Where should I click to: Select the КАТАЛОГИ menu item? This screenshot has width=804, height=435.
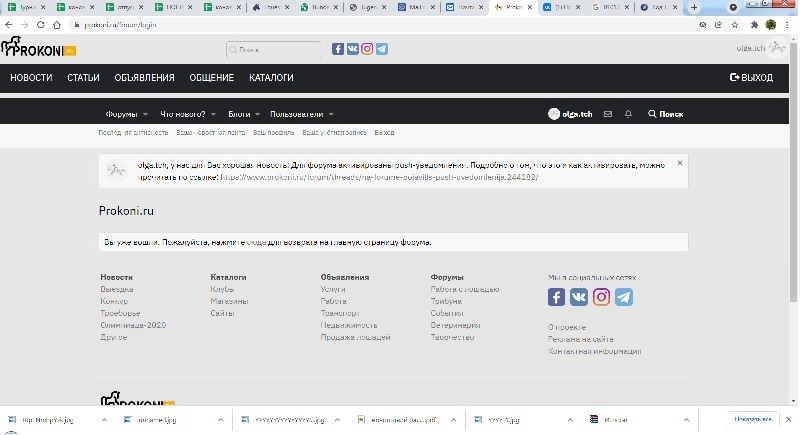(271, 77)
